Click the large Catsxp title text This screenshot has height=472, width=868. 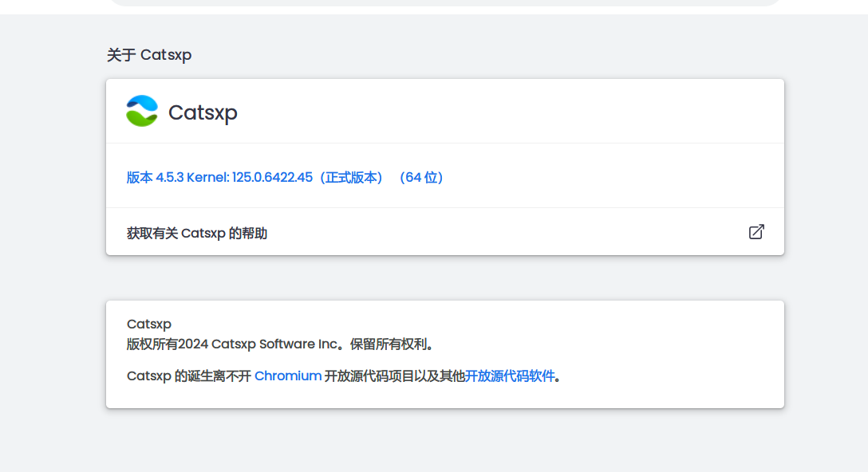coord(203,112)
